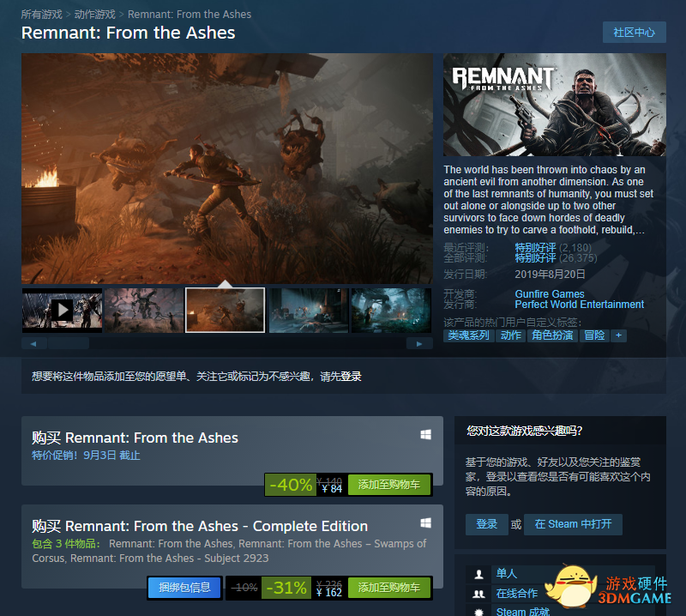The width and height of the screenshot is (686, 616).
Task: Expand more tags with the plus button
Action: click(x=618, y=335)
